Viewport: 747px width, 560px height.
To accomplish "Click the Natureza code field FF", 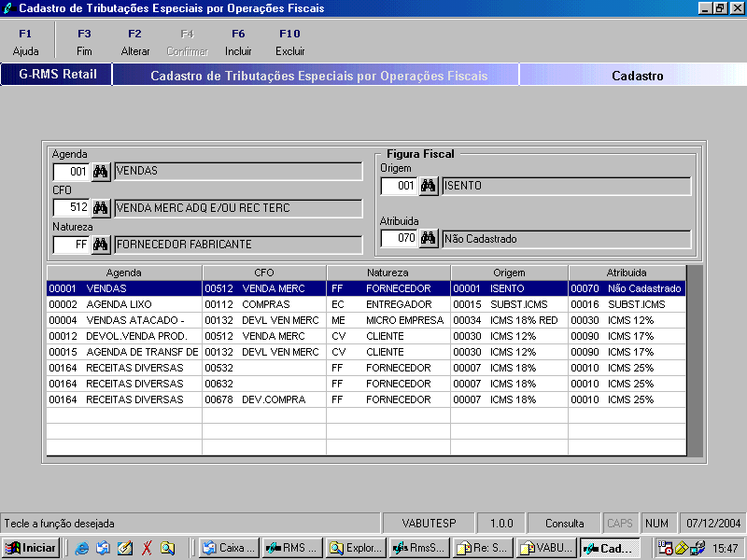I will (x=72, y=245).
